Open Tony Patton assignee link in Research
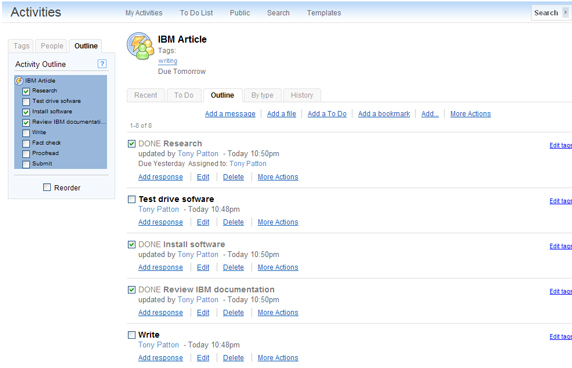 pos(248,164)
